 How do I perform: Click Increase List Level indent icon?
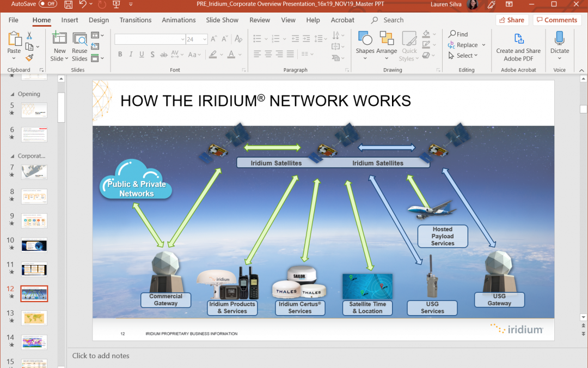point(307,39)
